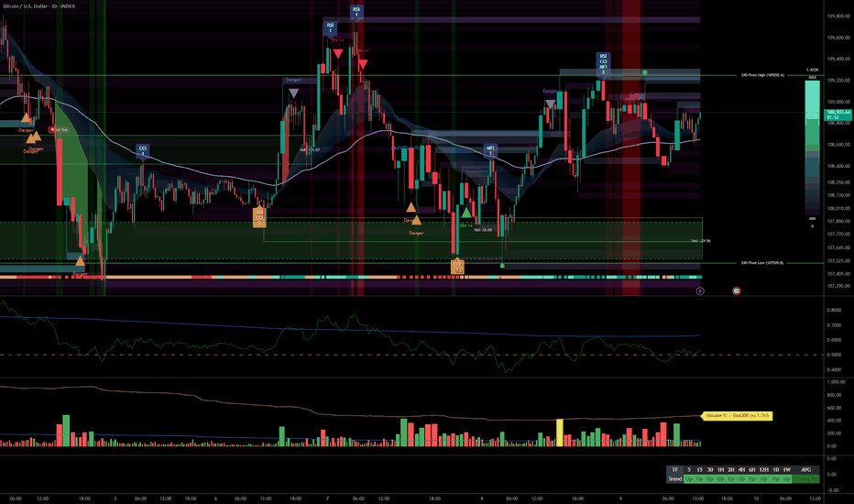Click the red flag event icon

click(x=737, y=291)
